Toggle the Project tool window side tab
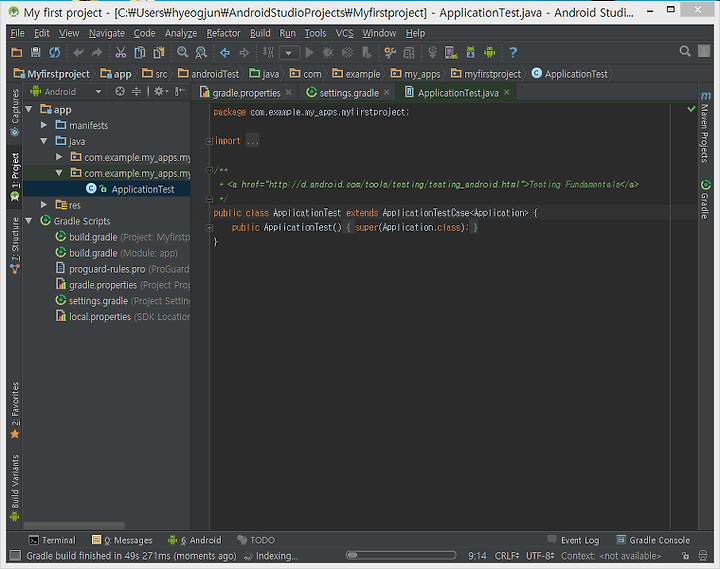The image size is (720, 569). pyautogui.click(x=15, y=177)
